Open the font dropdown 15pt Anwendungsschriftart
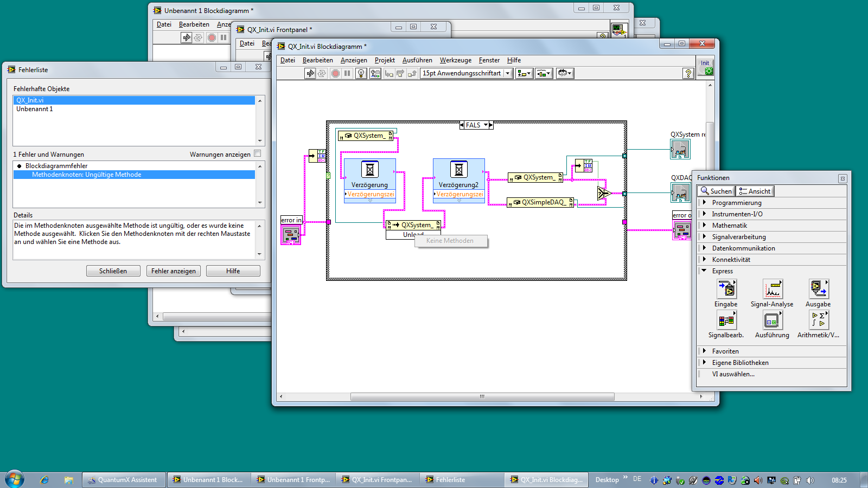Image resolution: width=868 pixels, height=488 pixels. coord(467,73)
